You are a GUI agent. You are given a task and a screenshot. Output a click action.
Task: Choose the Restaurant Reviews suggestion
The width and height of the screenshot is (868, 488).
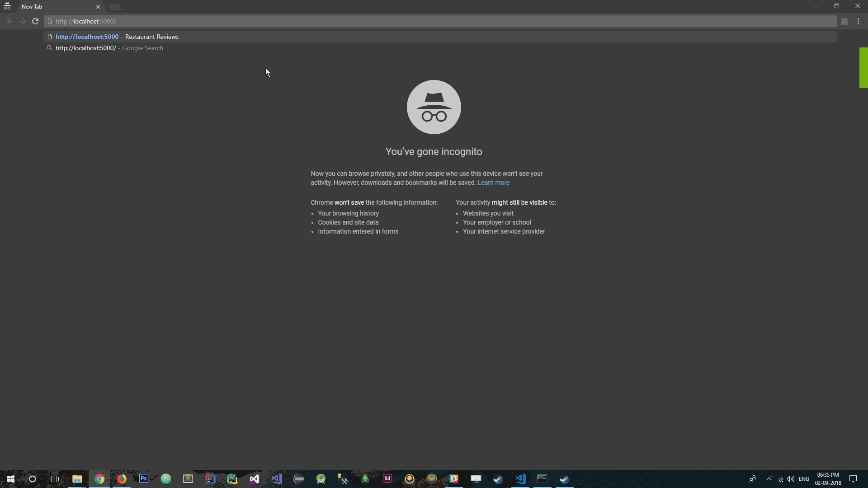pos(440,37)
